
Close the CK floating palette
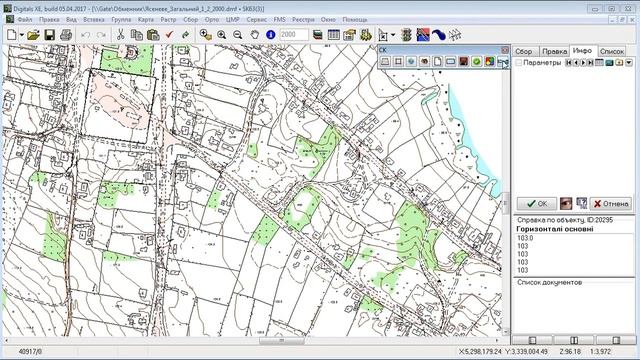[505, 50]
